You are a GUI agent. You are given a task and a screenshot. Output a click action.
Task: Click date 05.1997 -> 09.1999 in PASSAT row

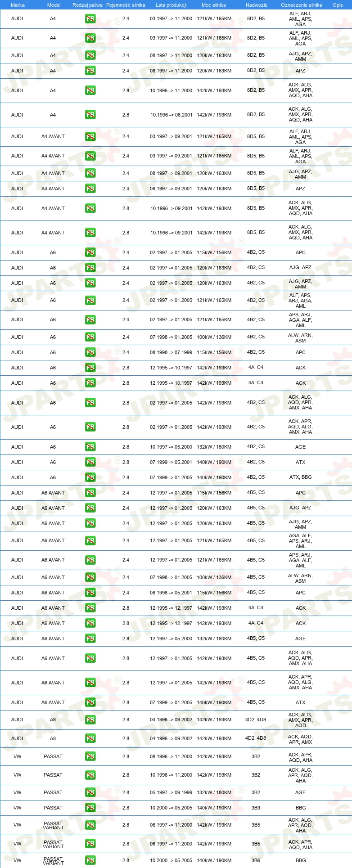pyautogui.click(x=171, y=792)
